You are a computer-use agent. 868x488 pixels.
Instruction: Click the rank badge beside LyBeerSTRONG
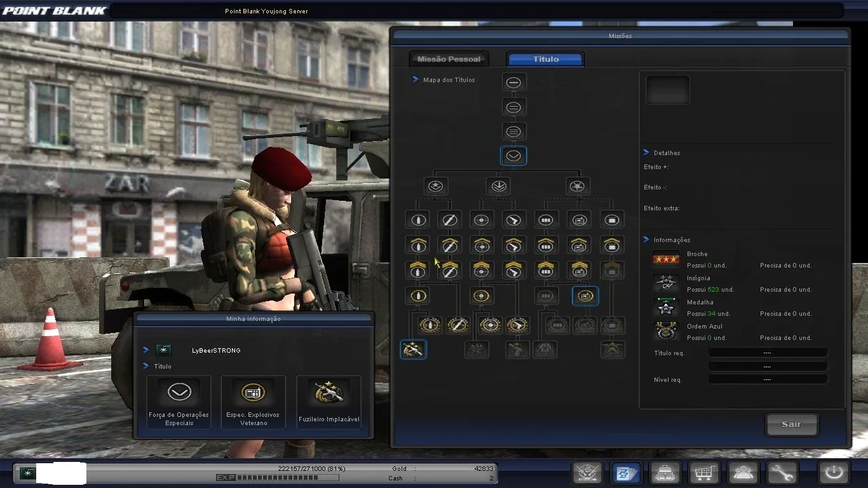164,350
